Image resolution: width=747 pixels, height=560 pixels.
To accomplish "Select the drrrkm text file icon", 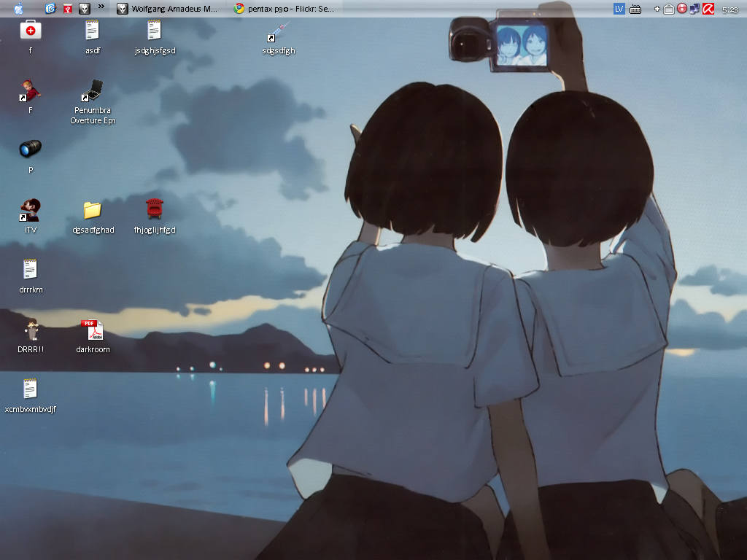I will click(31, 270).
